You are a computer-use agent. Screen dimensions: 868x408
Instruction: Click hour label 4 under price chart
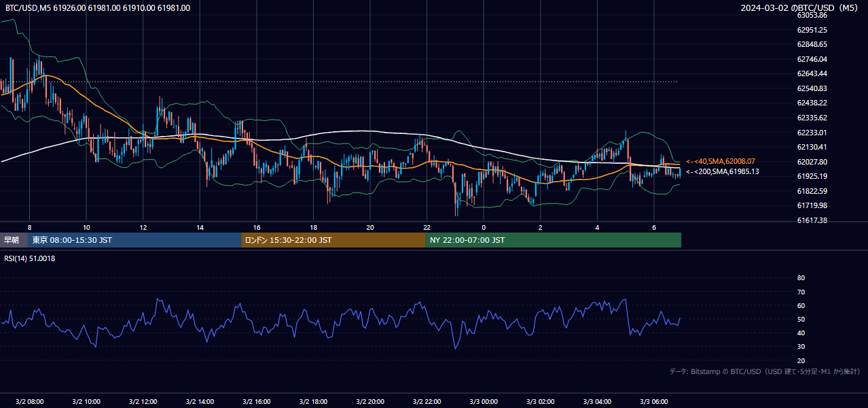597,227
